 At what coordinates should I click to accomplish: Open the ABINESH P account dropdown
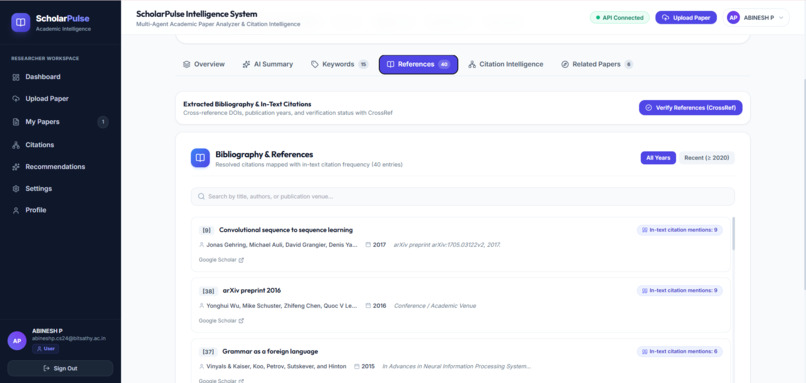[756, 17]
